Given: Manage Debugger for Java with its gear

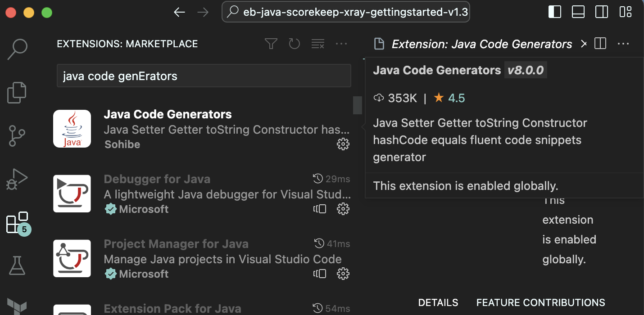Looking at the screenshot, I should [343, 209].
